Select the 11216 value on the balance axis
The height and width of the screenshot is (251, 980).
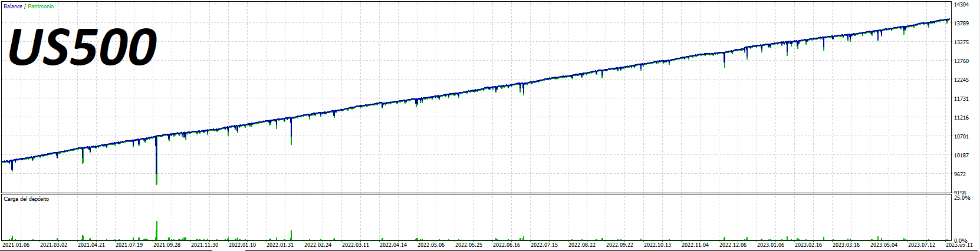[962, 118]
